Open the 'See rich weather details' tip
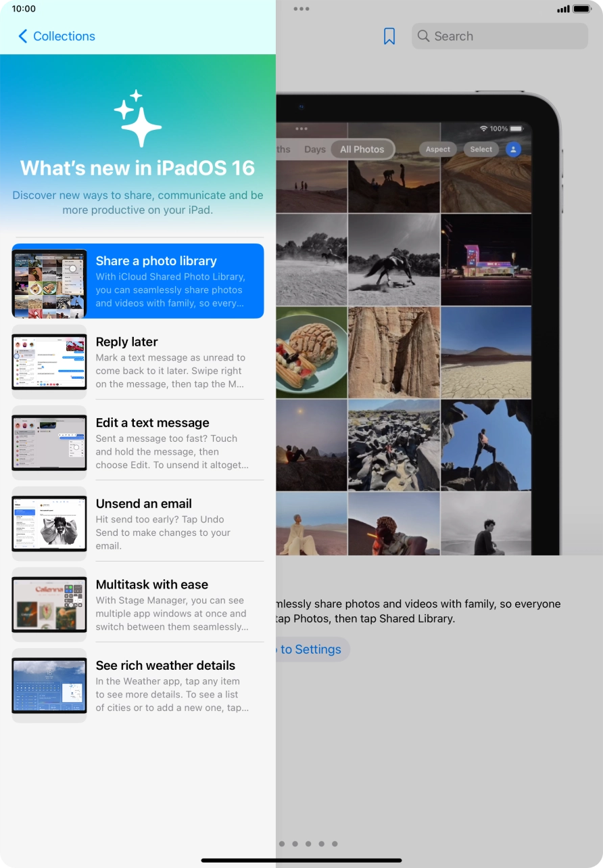Viewport: 603px width, 868px height. click(170, 685)
